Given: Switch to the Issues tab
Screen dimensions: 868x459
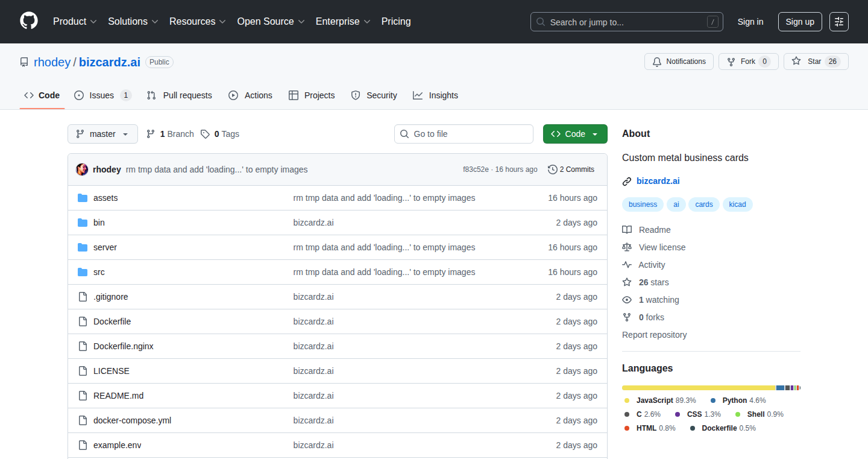Looking at the screenshot, I should 102,95.
